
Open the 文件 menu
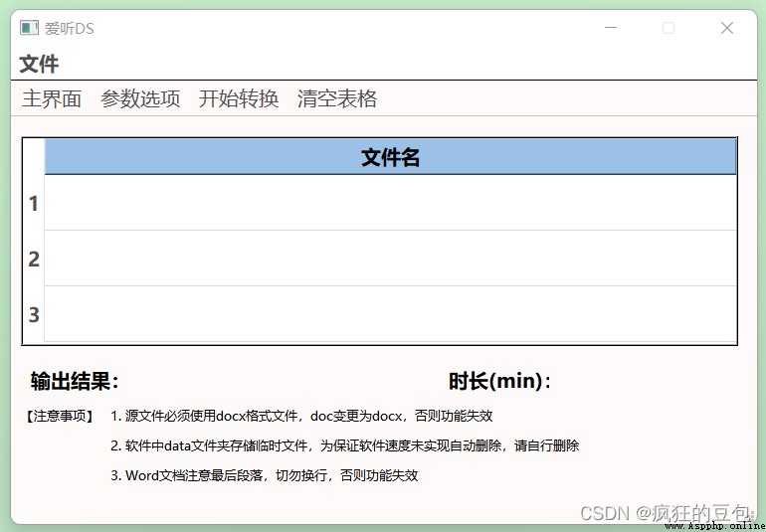click(39, 64)
